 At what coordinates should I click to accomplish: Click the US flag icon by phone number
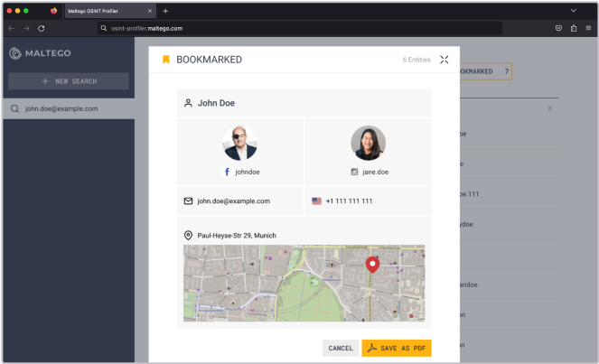tap(316, 201)
